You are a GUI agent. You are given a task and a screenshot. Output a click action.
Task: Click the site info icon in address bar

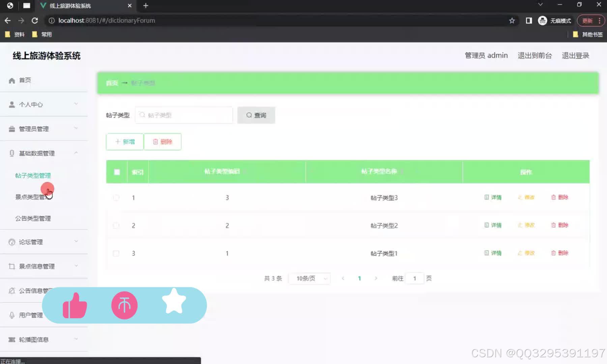[x=52, y=21]
